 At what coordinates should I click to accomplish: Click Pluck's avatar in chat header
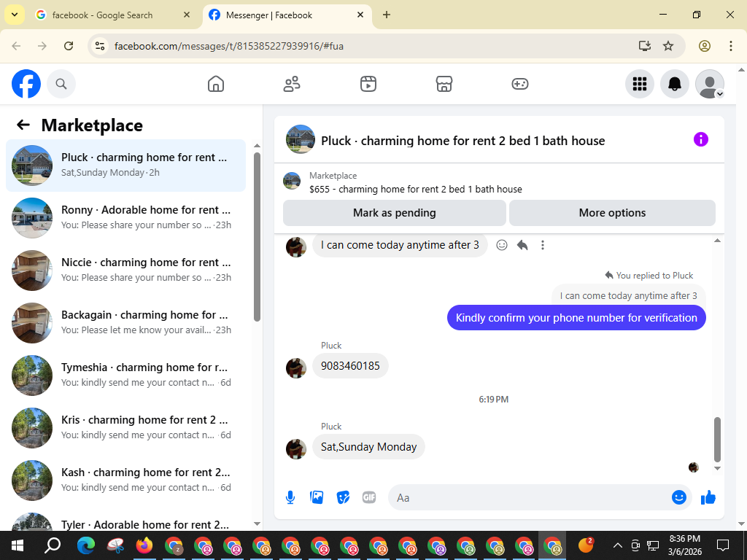pos(300,139)
